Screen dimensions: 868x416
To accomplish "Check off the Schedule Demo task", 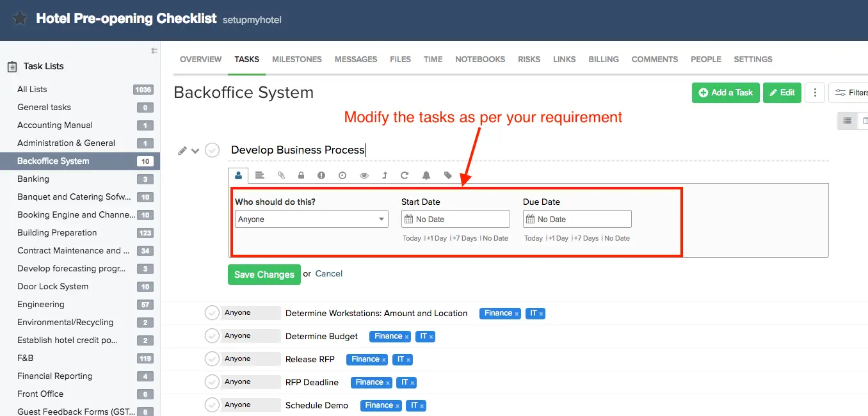I will tap(212, 405).
